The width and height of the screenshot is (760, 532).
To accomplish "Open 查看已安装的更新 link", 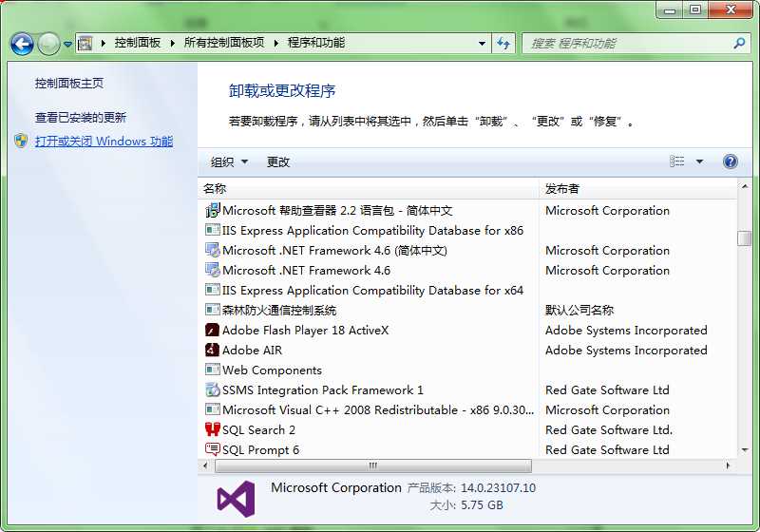I will coord(81,117).
